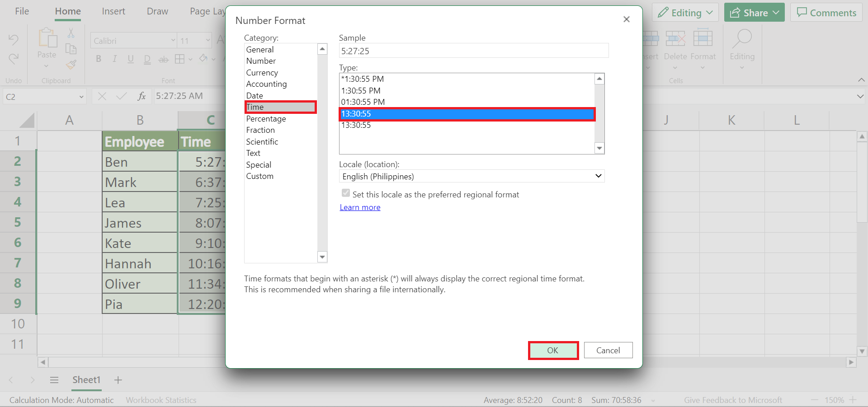Check Set this locale as preferred regional format
Image resolution: width=868 pixels, height=407 pixels.
[345, 193]
